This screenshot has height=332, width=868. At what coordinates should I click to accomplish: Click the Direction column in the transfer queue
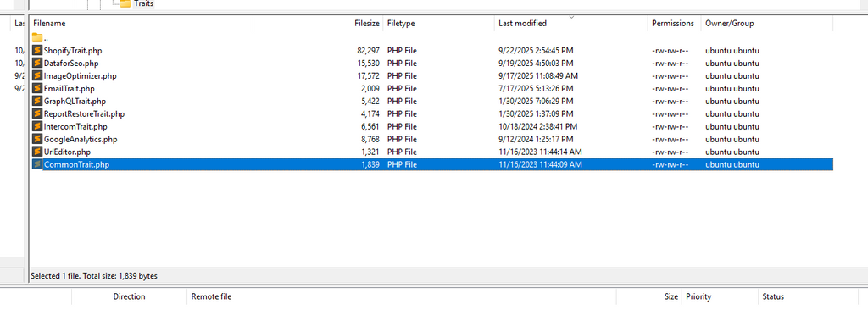coord(129,296)
